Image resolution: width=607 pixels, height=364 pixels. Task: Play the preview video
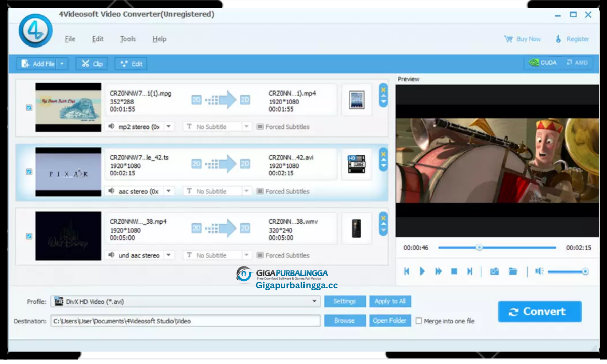point(422,271)
